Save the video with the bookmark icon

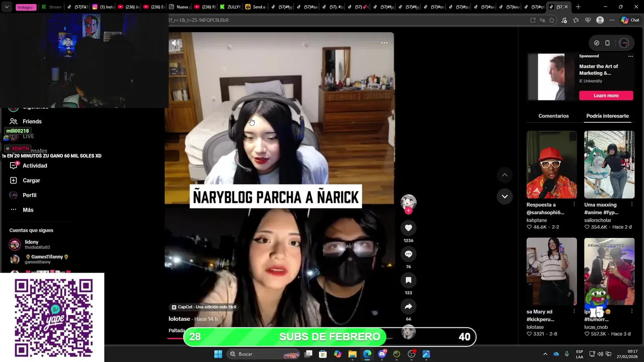click(409, 280)
